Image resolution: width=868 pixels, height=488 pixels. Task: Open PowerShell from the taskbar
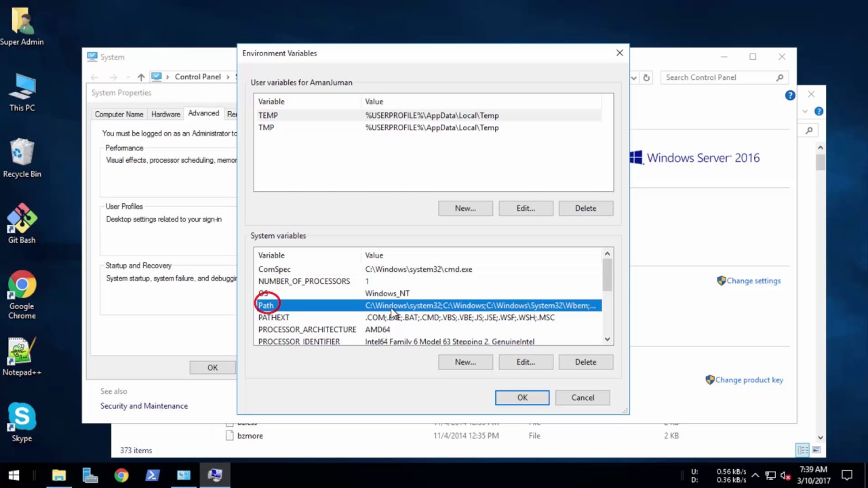point(152,475)
